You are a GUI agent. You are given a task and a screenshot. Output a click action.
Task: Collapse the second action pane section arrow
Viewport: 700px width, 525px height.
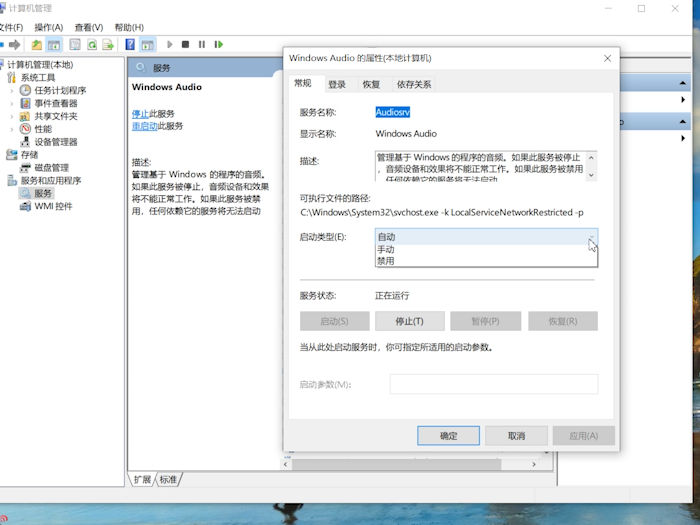coord(682,122)
